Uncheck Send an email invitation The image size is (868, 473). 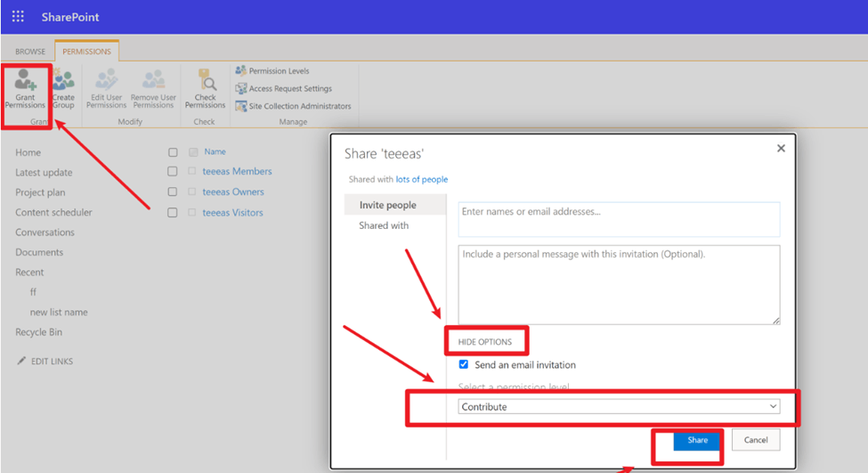(x=463, y=364)
